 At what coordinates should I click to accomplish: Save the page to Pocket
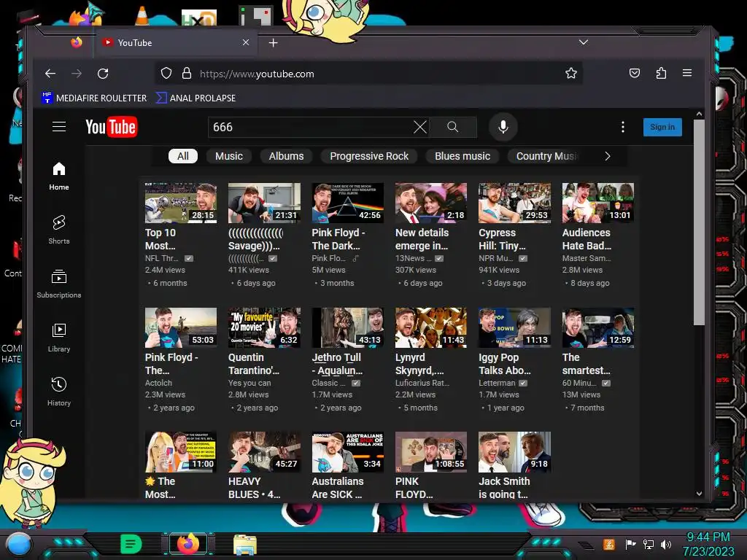[x=635, y=74]
